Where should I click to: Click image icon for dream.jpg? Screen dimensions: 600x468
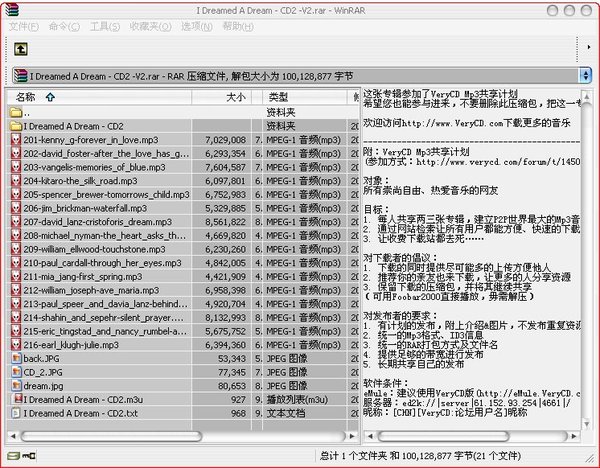[x=16, y=385]
